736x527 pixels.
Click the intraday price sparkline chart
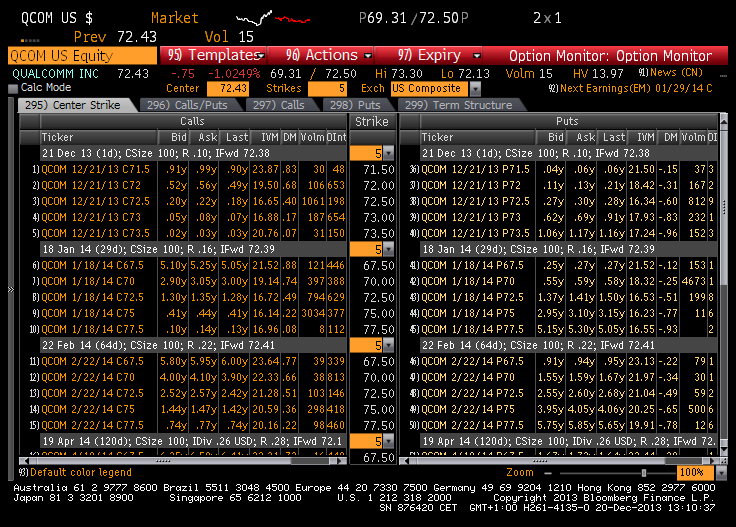(273, 18)
